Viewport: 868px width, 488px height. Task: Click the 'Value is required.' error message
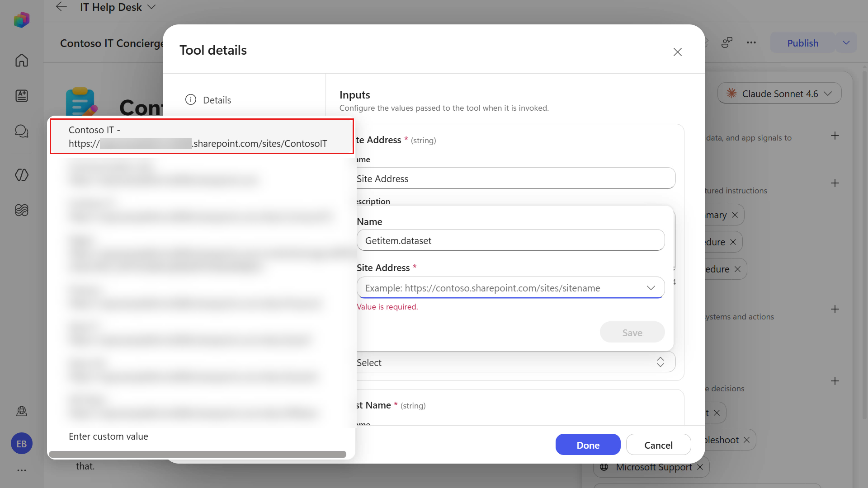point(387,306)
